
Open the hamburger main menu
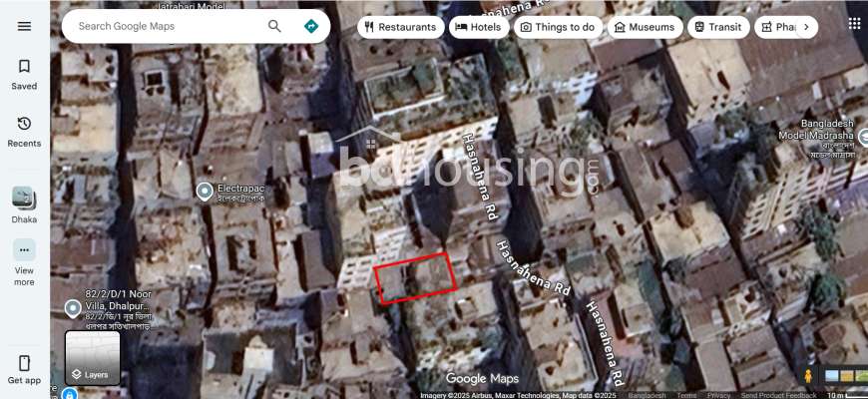point(24,26)
